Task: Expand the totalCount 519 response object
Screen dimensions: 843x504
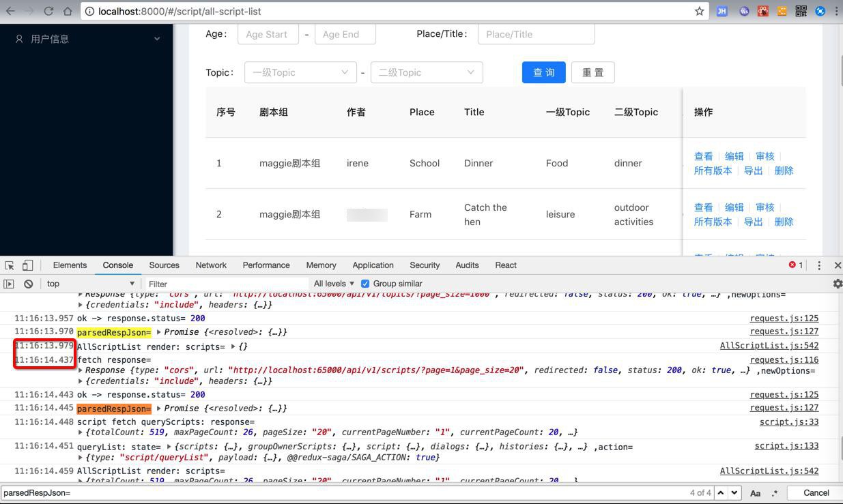Action: point(81,432)
